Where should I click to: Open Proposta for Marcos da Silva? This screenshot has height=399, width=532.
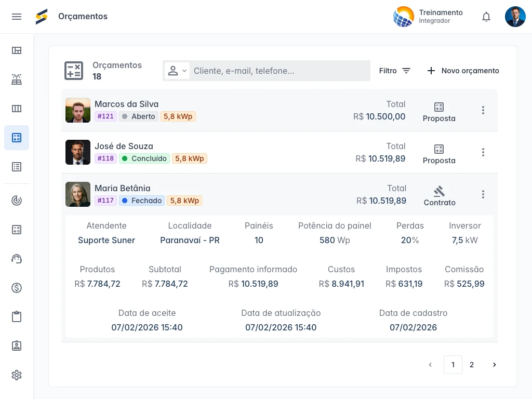point(439,111)
